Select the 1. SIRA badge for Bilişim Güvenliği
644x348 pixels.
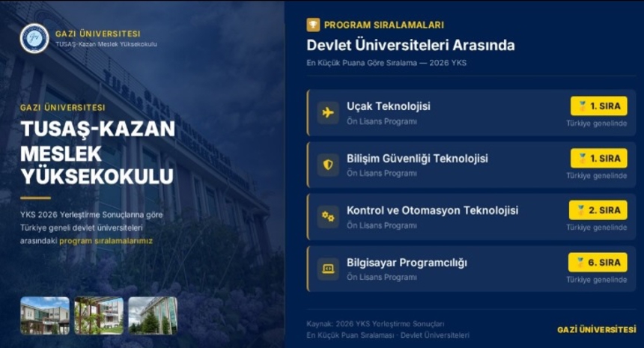[x=599, y=159]
